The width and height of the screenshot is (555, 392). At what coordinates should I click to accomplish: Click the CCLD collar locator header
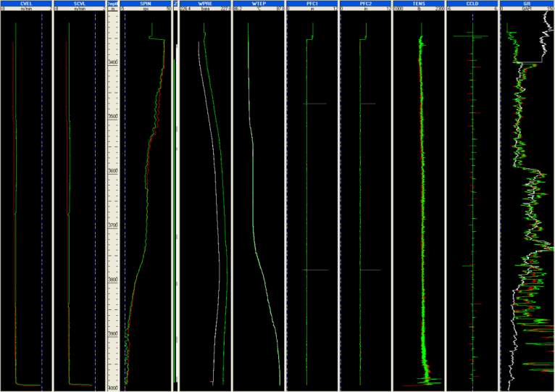(x=472, y=4)
